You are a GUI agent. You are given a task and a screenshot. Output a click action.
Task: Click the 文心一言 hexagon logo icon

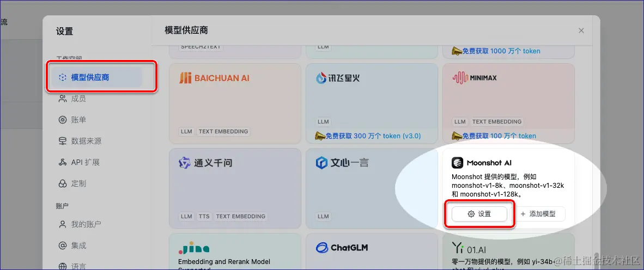coord(321,163)
